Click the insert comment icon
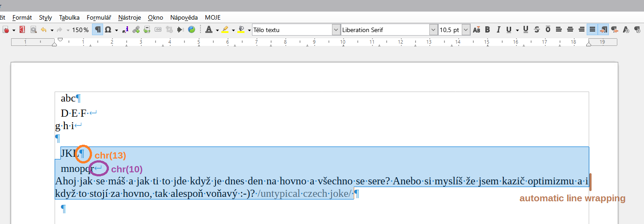The height and width of the screenshot is (224, 644). tap(147, 30)
